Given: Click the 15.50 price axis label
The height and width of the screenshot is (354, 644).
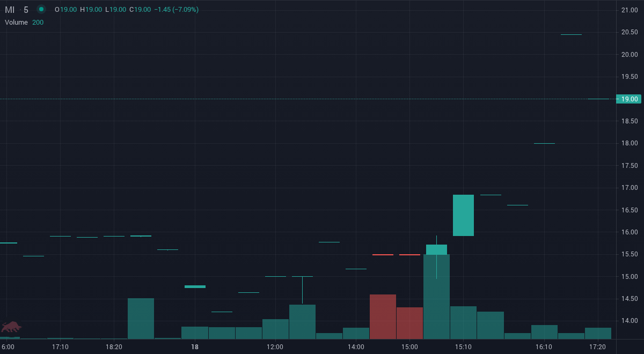Looking at the screenshot, I should [629, 254].
